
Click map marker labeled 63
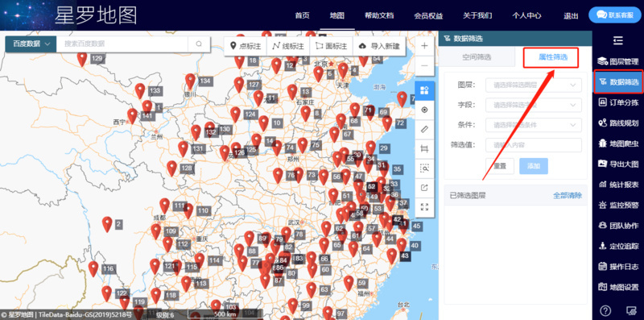(312, 290)
